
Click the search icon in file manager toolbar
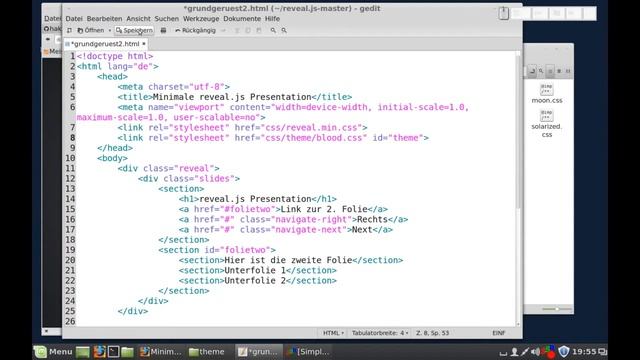click(541, 71)
